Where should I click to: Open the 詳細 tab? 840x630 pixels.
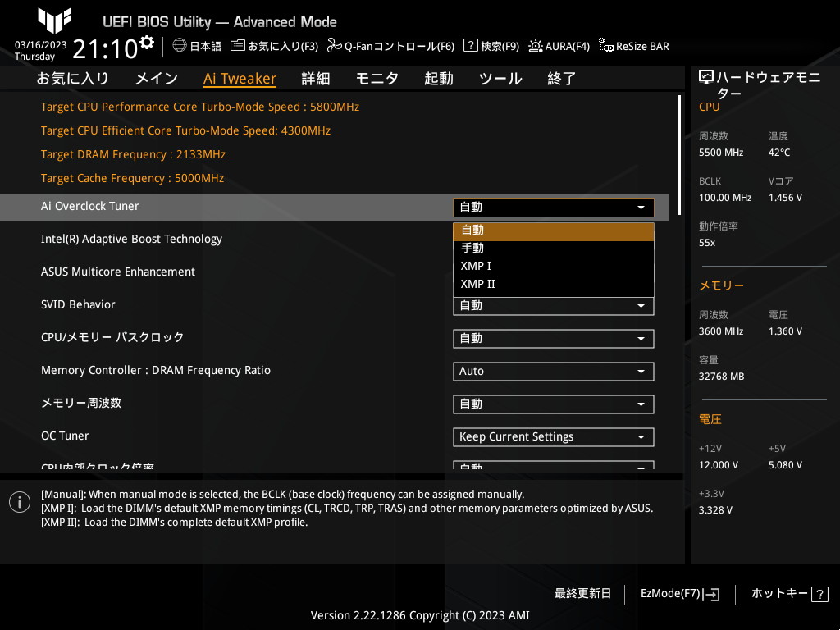pyautogui.click(x=316, y=79)
